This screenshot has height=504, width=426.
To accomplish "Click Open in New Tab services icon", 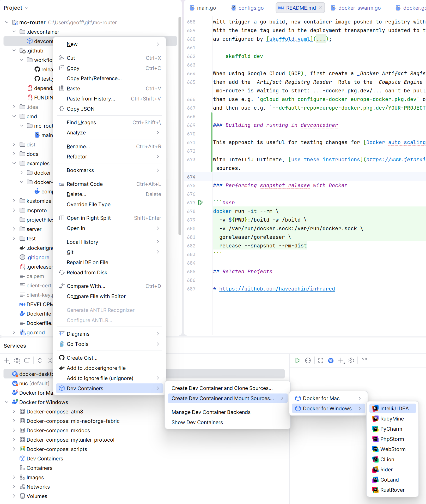I will tap(27, 360).
